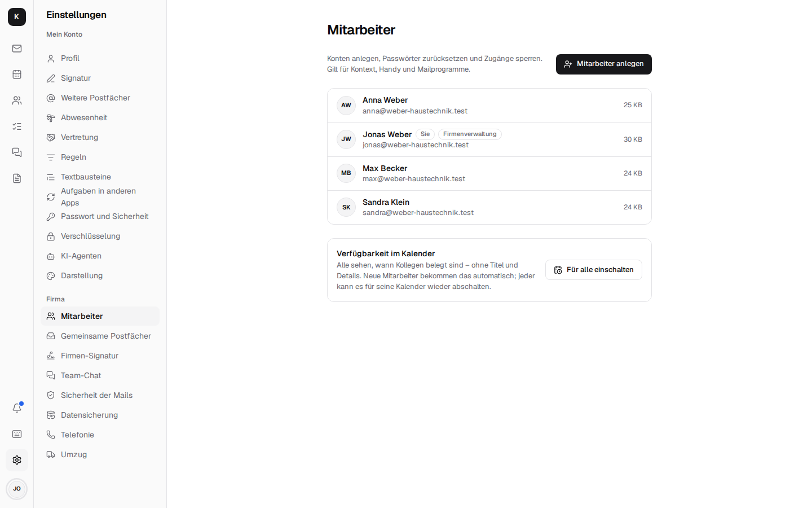Open Aufgaben in anderen Apps
This screenshot has width=812, height=508.
[x=100, y=196]
